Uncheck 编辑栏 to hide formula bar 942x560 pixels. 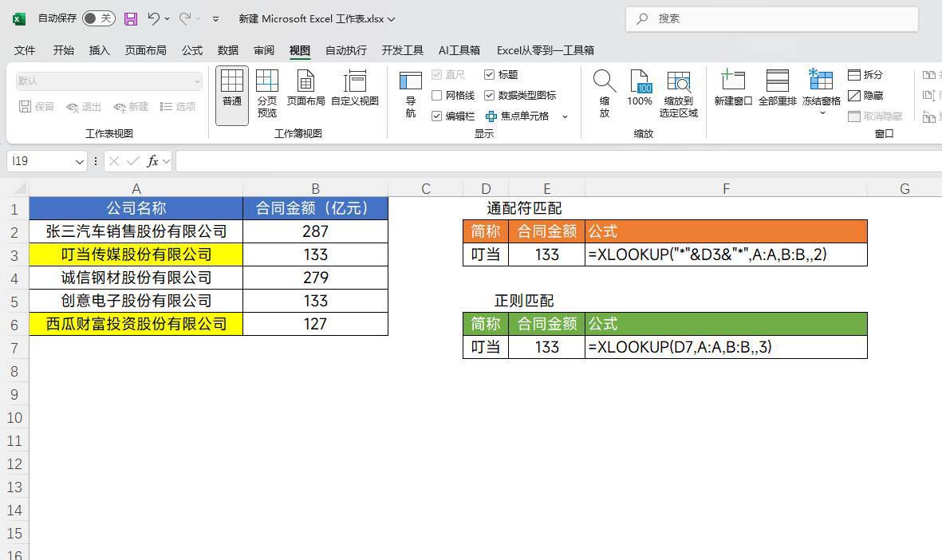437,116
